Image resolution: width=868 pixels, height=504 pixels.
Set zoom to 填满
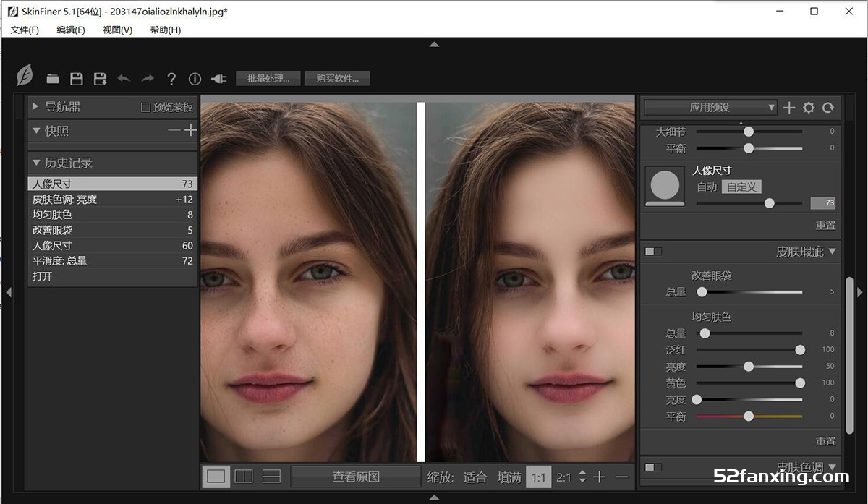(x=509, y=477)
